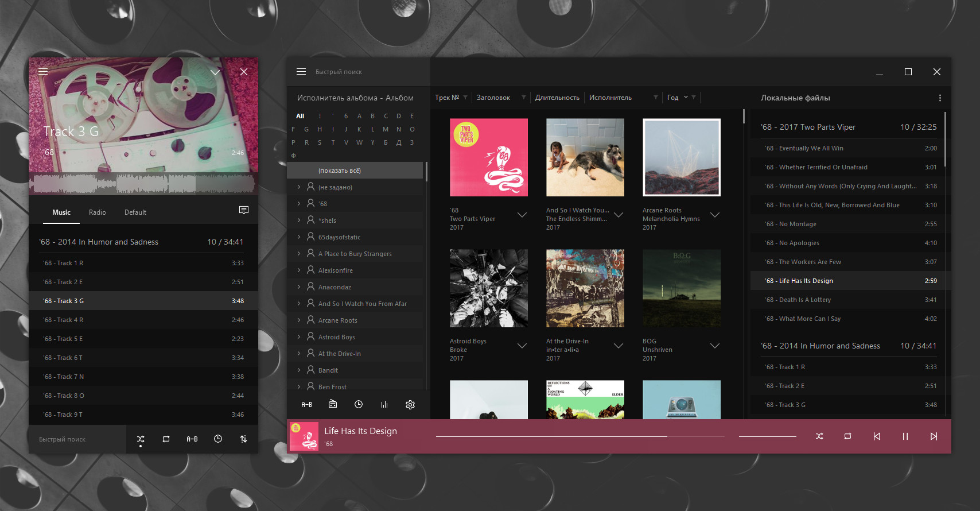Image resolution: width=980 pixels, height=511 pixels.
Task: Open the Год column dropdown arrow
Action: pyautogui.click(x=686, y=98)
